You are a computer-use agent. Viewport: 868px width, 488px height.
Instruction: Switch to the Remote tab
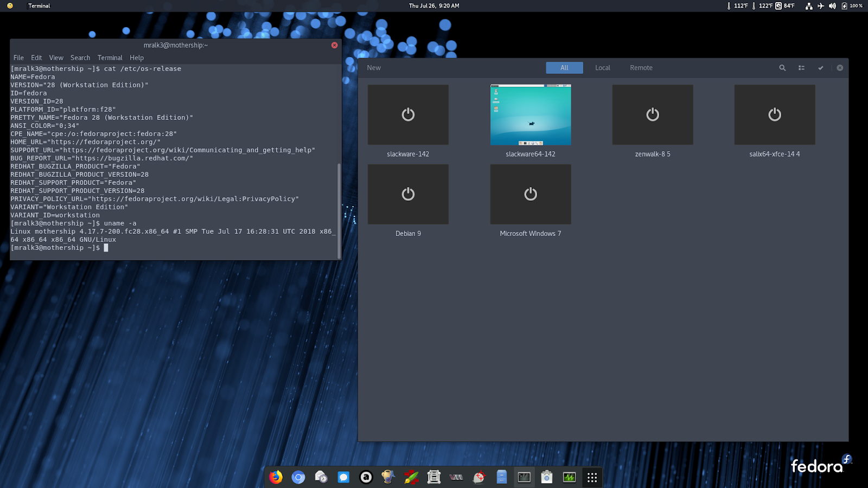point(641,68)
